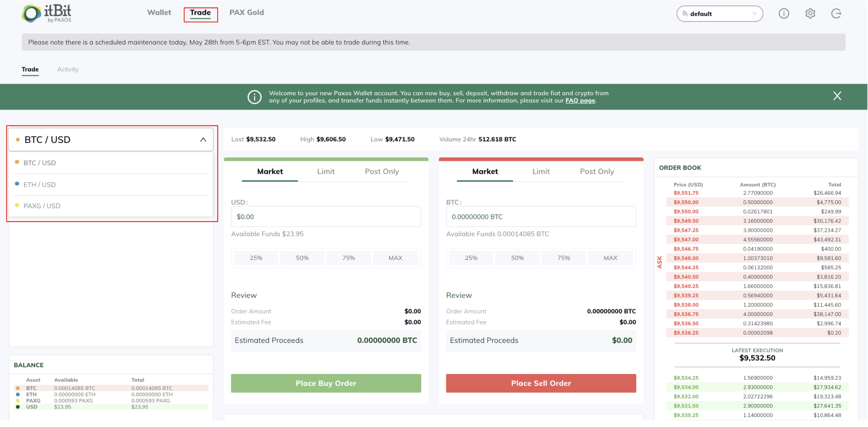Click ask price $9,551.75 in order book
This screenshot has height=427, width=868.
[x=686, y=193]
